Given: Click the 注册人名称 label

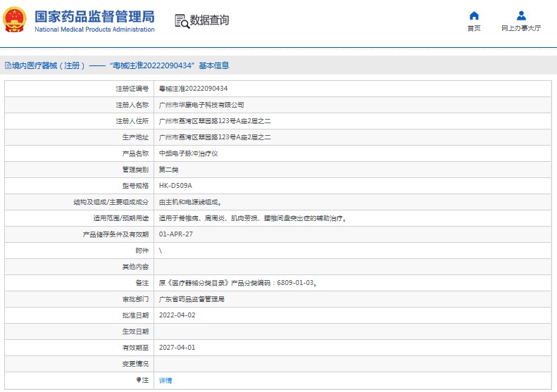Looking at the screenshot, I should (132, 105).
